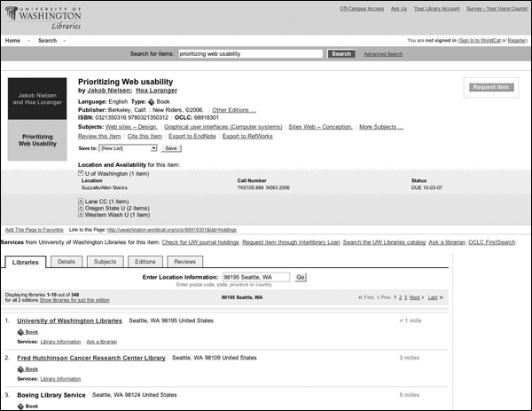Expand the Western Wash U holdings
This screenshot has height=411, width=532.
tap(82, 216)
